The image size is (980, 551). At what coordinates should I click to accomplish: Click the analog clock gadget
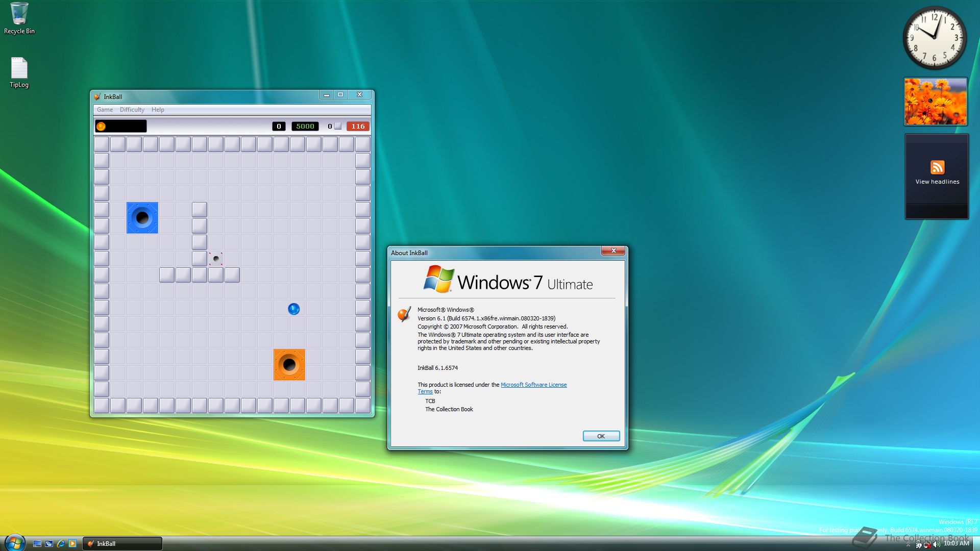935,38
